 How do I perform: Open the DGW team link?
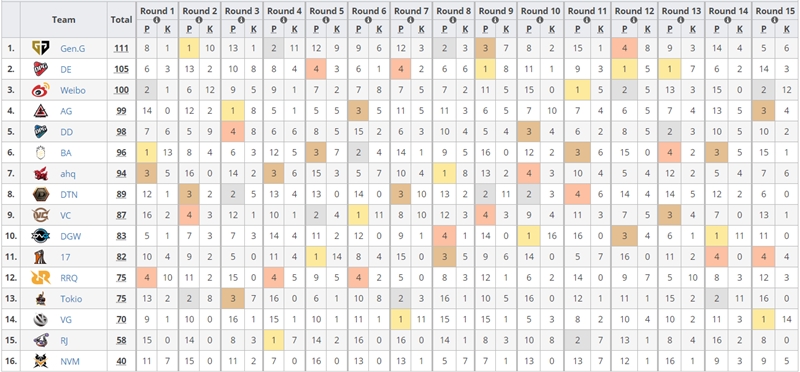(70, 236)
